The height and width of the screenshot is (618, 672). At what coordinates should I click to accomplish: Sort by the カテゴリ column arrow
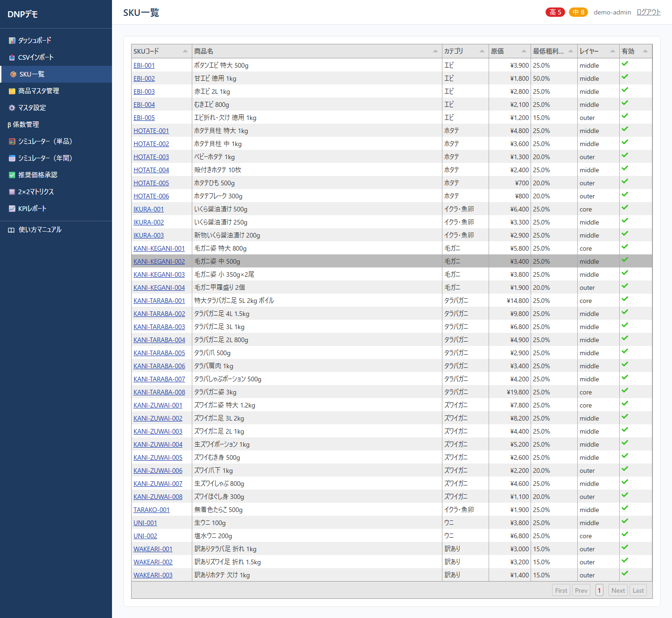[x=482, y=51]
